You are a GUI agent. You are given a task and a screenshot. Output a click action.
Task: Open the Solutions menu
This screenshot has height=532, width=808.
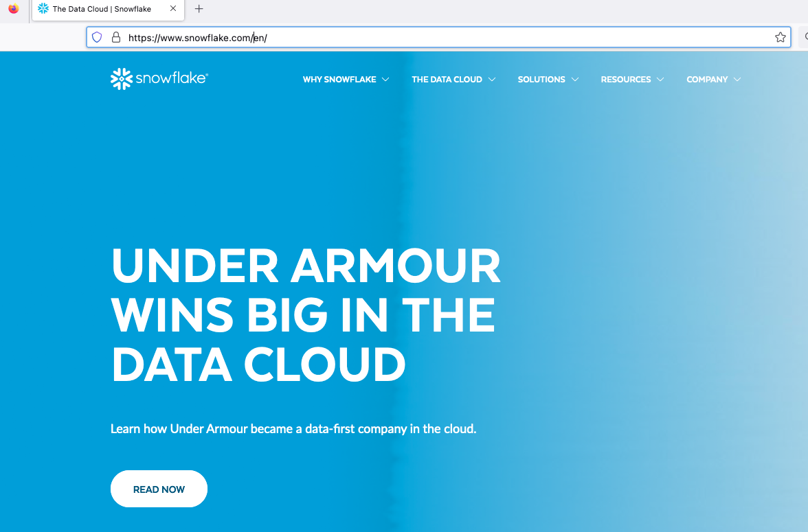[x=541, y=80]
